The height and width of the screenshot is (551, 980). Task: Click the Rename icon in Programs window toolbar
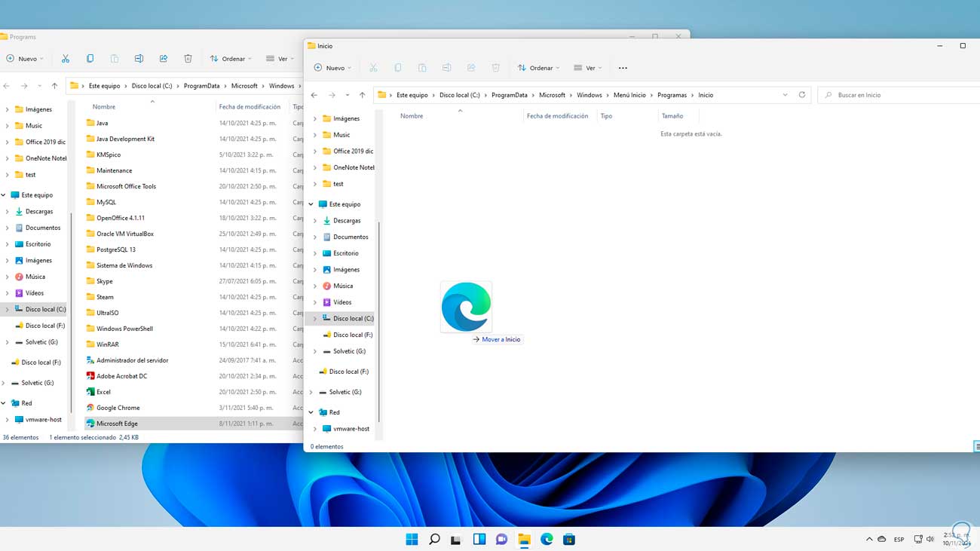point(139,59)
